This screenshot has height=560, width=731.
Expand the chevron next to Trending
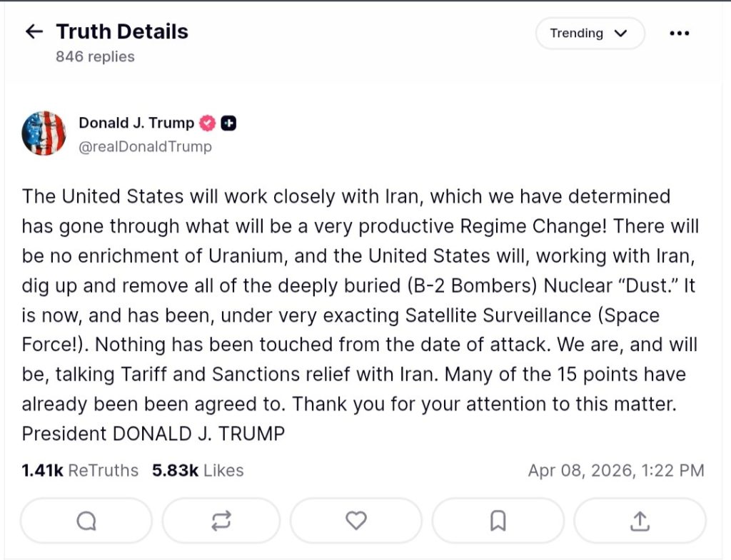[x=620, y=33]
